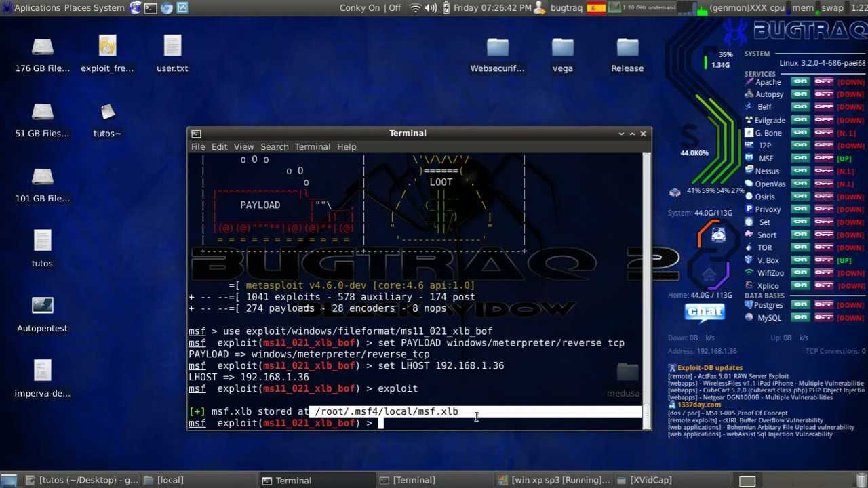Switch to tutos (~/Desktop) taskbar window
868x488 pixels.
click(x=81, y=481)
